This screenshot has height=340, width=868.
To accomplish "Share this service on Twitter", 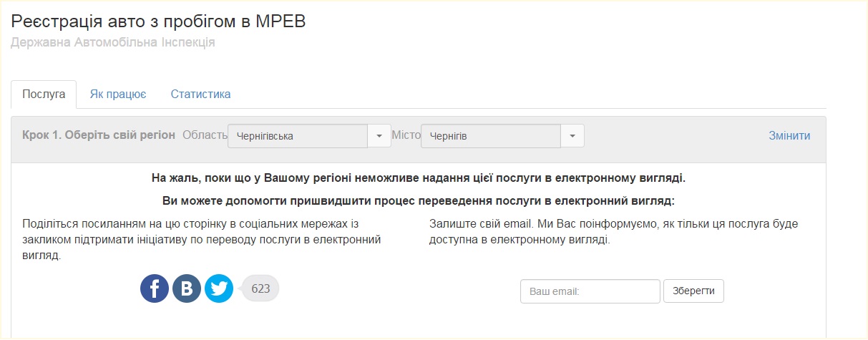I will point(219,288).
